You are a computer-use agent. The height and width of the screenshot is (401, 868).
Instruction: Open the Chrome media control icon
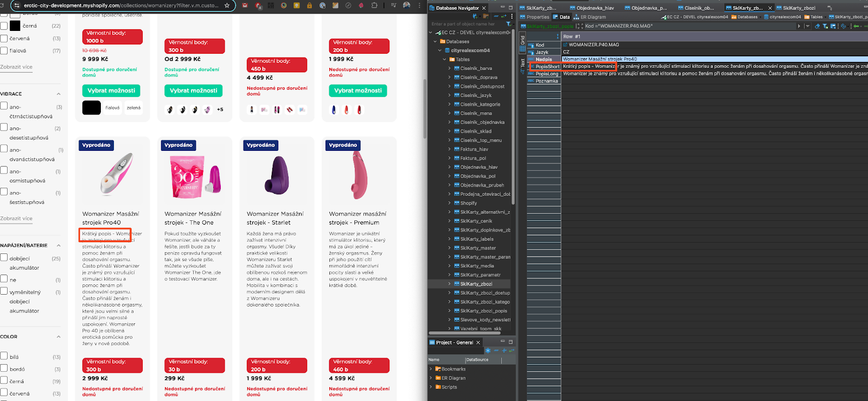(393, 5)
